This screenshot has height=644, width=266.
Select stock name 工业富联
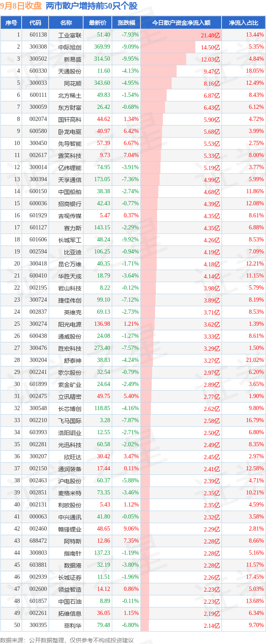click(70, 35)
